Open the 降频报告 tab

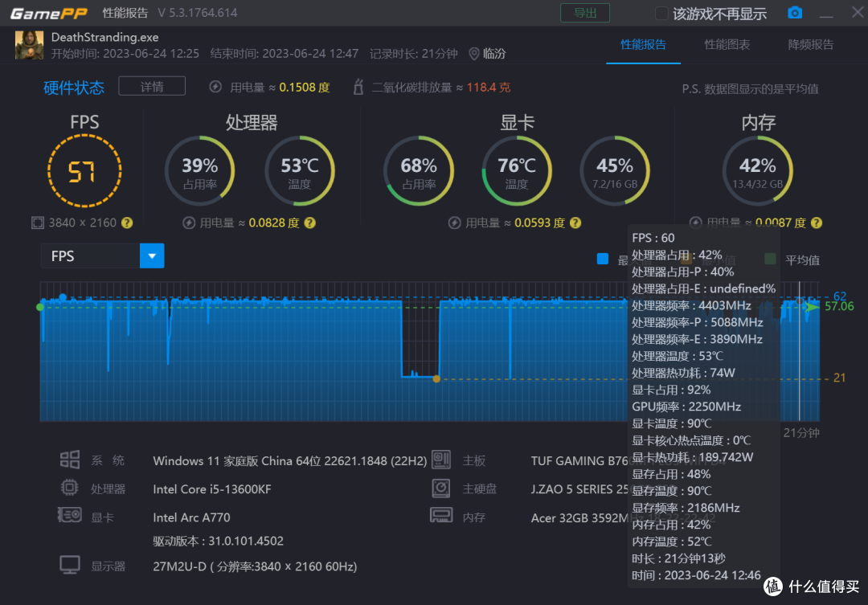tap(810, 45)
